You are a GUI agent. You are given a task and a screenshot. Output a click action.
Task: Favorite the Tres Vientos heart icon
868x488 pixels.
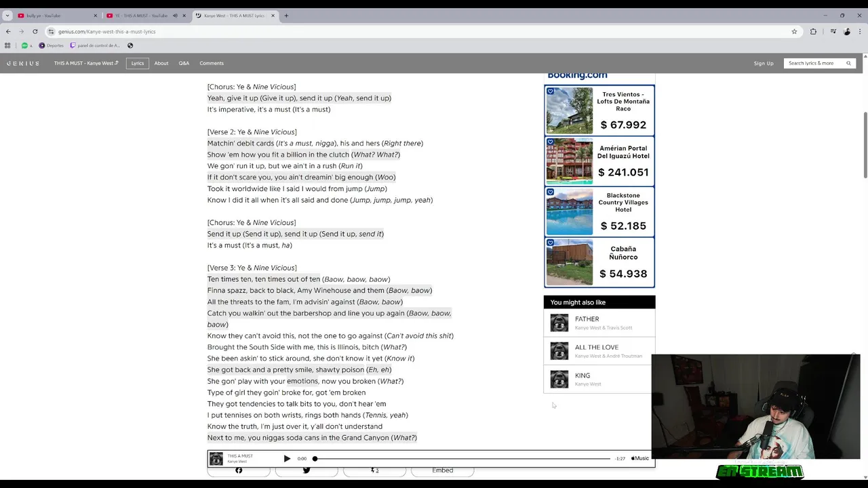(550, 91)
